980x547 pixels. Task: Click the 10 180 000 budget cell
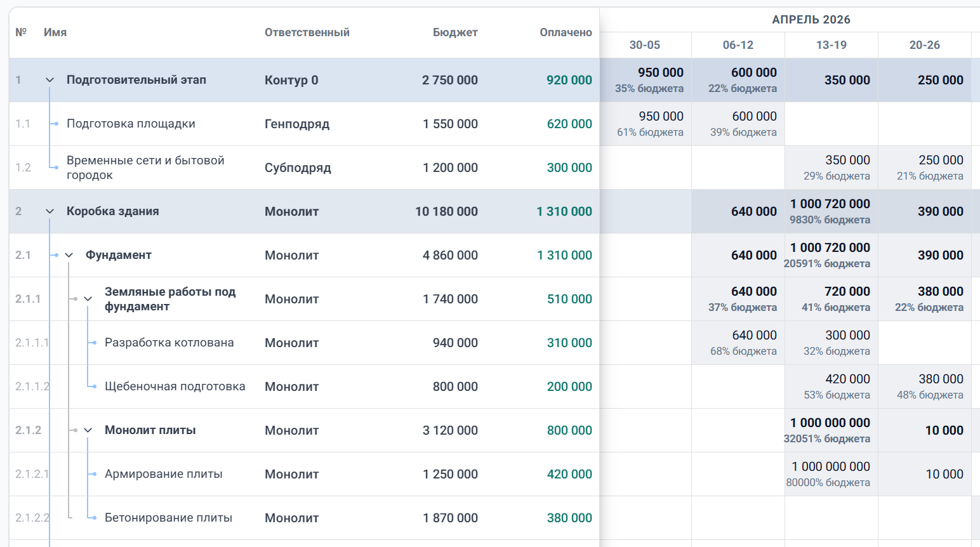pyautogui.click(x=447, y=211)
